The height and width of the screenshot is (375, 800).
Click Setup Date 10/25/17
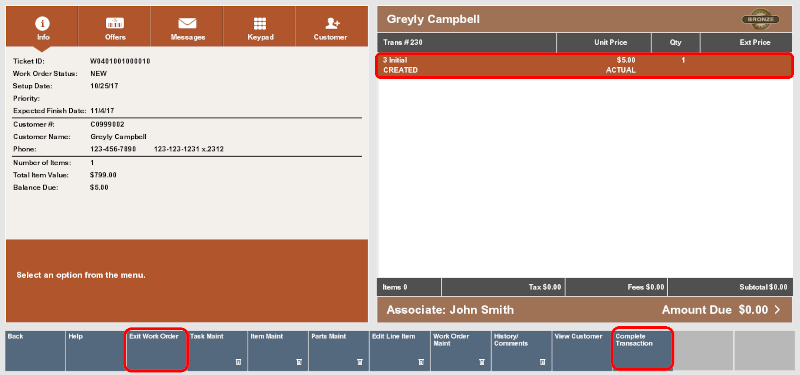[x=104, y=86]
